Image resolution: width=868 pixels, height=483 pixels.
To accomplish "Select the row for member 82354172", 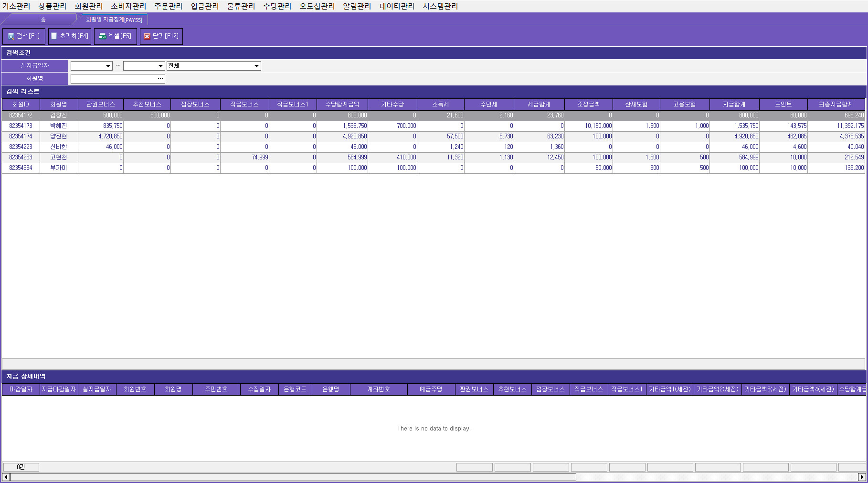I will pos(433,115).
